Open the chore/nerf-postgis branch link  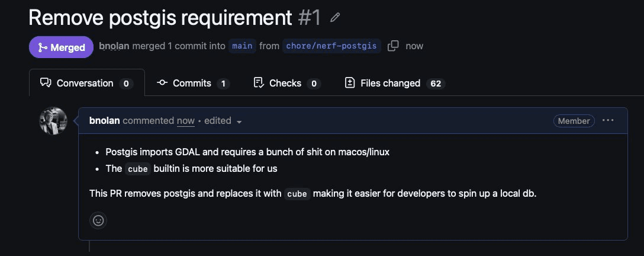click(332, 46)
